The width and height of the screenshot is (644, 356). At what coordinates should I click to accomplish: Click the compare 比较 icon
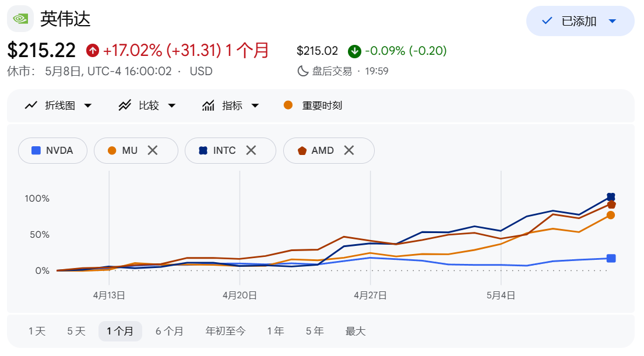[x=125, y=105]
